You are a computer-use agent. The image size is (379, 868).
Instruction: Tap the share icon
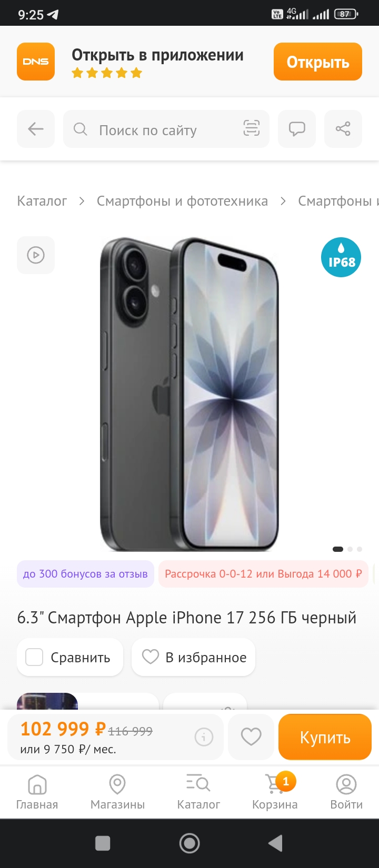pyautogui.click(x=343, y=129)
